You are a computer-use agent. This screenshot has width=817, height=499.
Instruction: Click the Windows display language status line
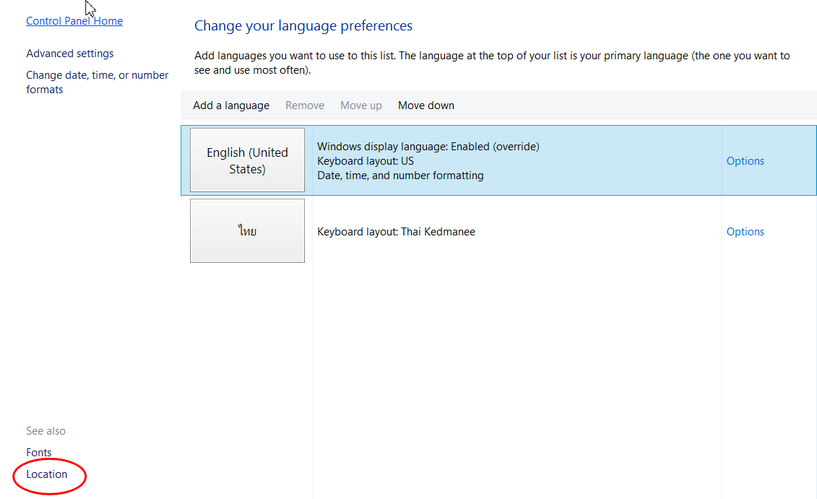point(428,146)
